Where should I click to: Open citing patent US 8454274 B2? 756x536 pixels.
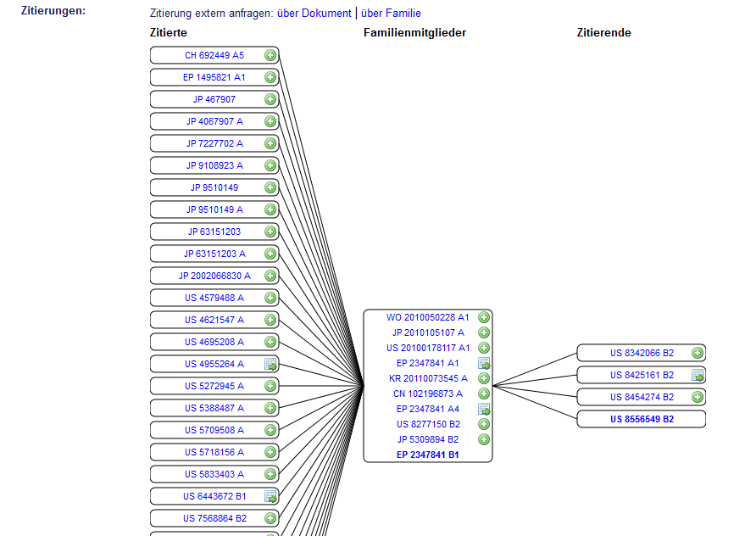tap(642, 397)
